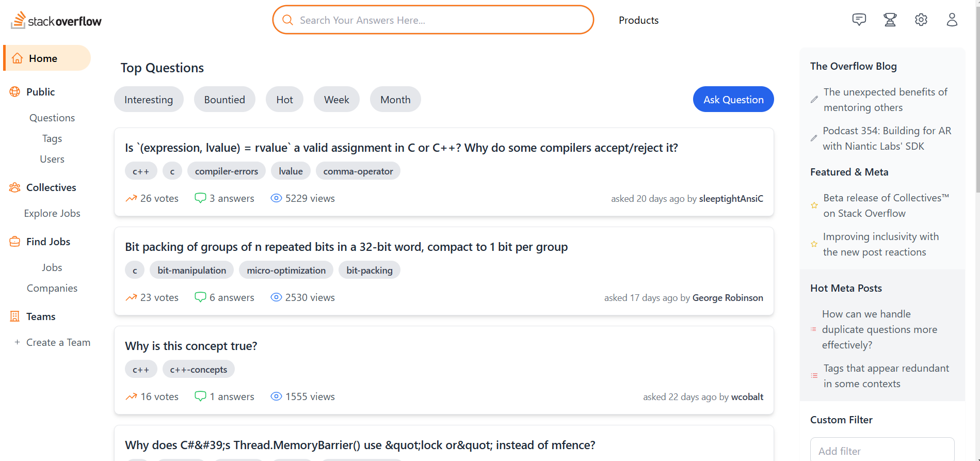This screenshot has height=461, width=980.
Task: Open the Products menu
Action: 638,20
